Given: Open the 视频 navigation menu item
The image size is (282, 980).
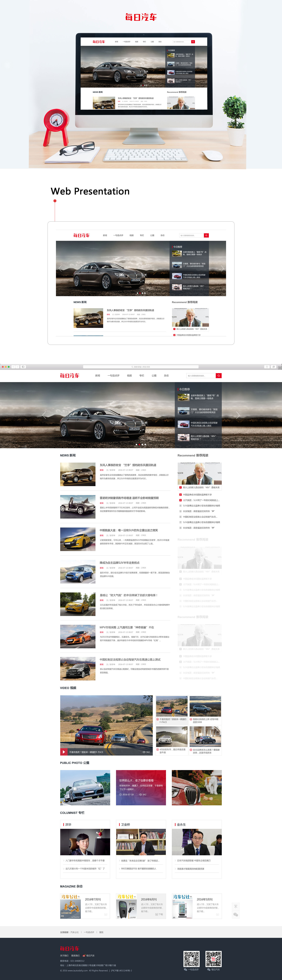Looking at the screenshot, I should (x=129, y=375).
